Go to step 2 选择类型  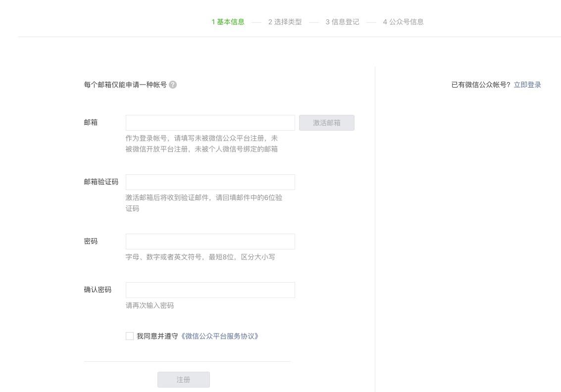point(285,22)
